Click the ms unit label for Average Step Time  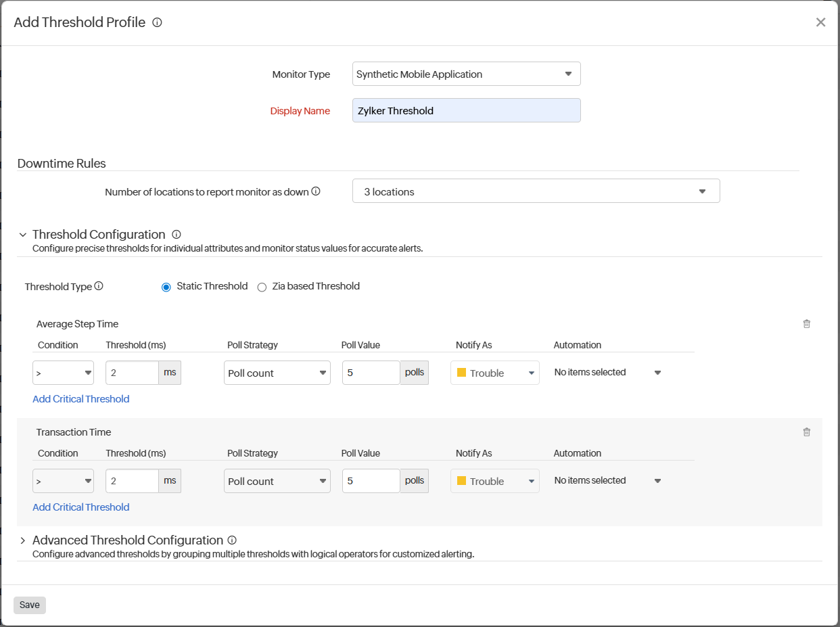coord(170,372)
